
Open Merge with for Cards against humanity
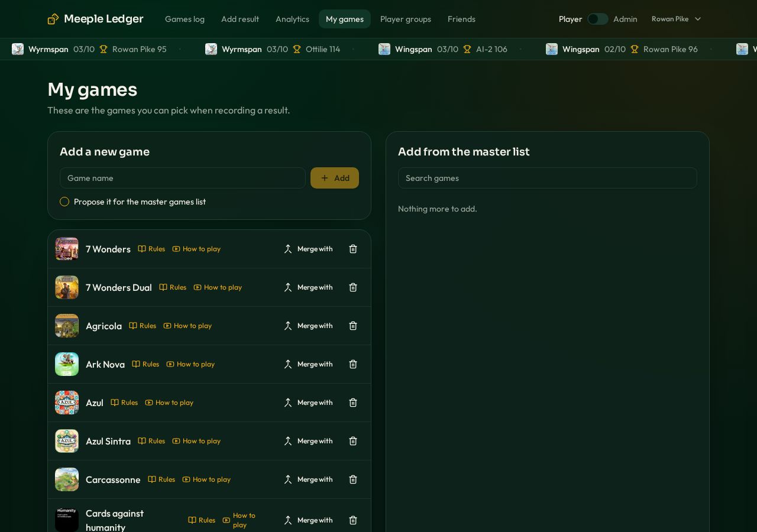308,520
